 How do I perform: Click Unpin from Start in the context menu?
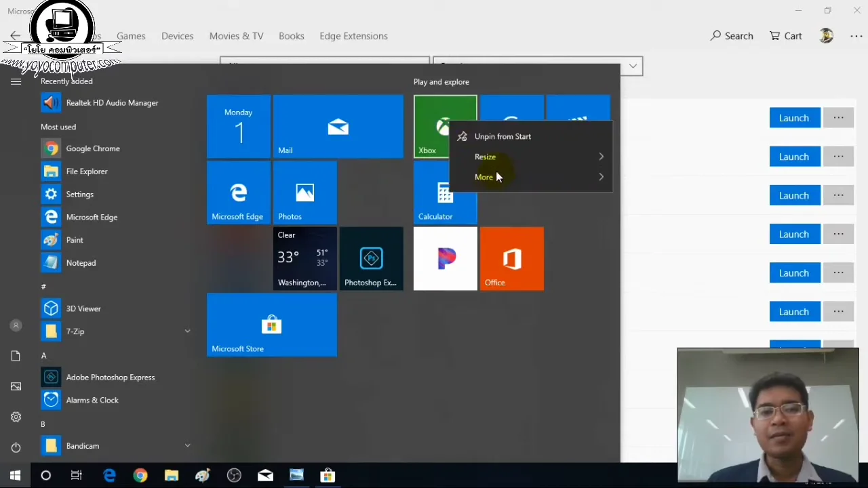coord(502,136)
